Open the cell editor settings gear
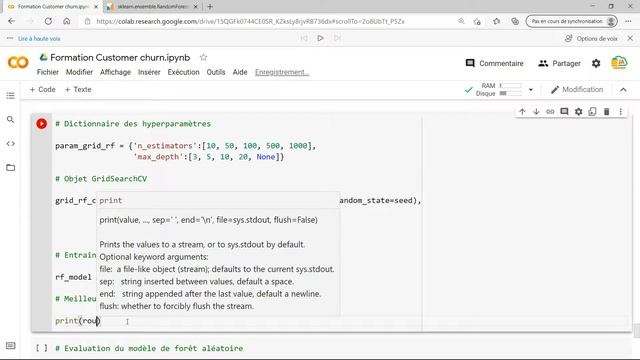 point(578,111)
